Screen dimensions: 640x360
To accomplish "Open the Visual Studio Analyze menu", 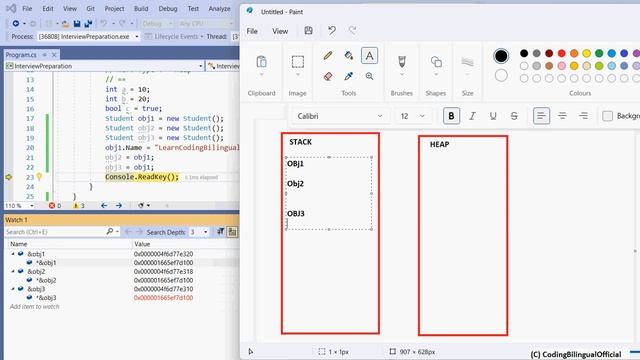I will 220,9.
